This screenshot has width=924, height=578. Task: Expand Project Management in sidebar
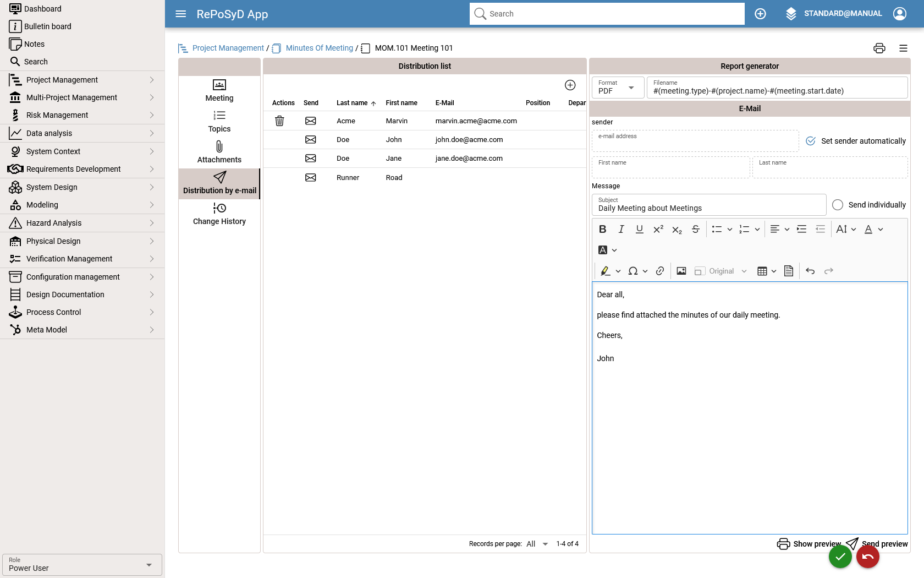coord(82,80)
